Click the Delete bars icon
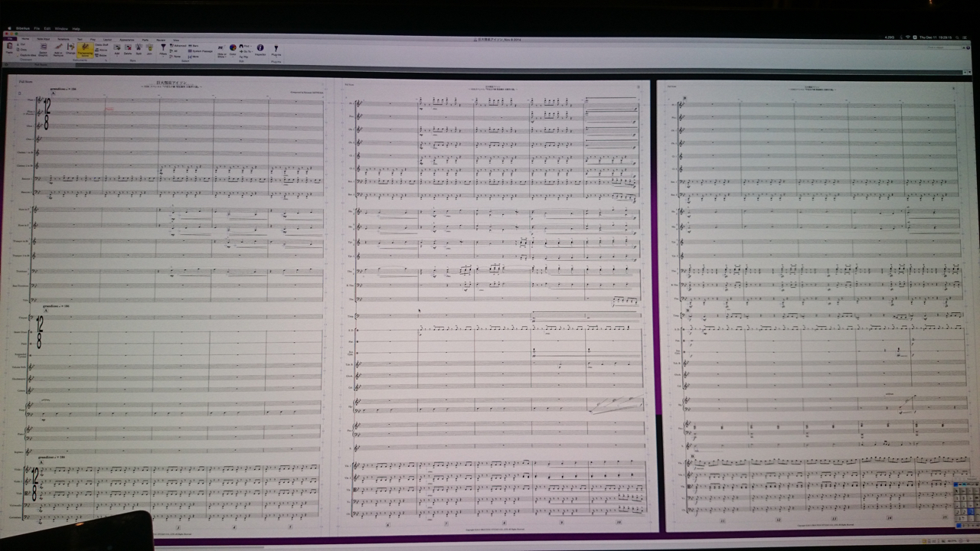 pos(128,48)
